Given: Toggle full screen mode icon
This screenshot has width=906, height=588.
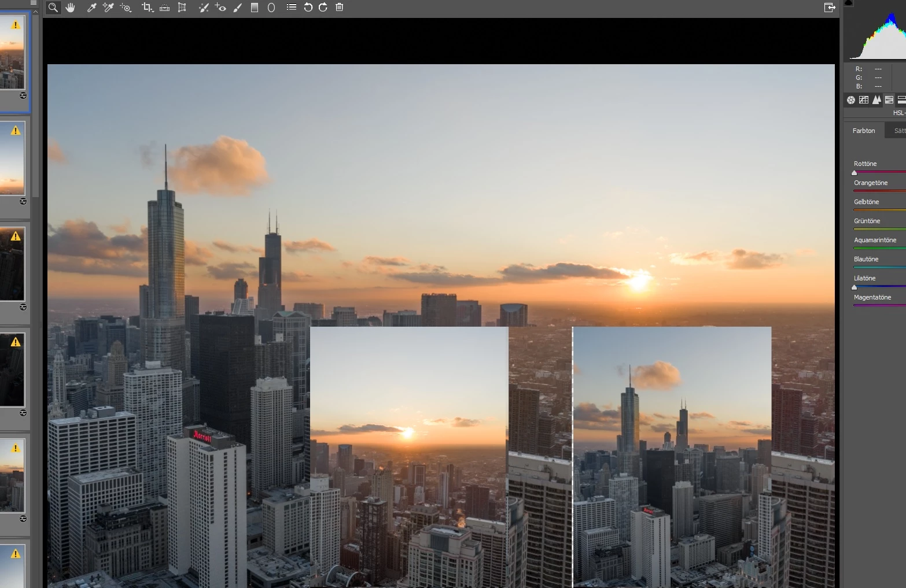Looking at the screenshot, I should [830, 8].
